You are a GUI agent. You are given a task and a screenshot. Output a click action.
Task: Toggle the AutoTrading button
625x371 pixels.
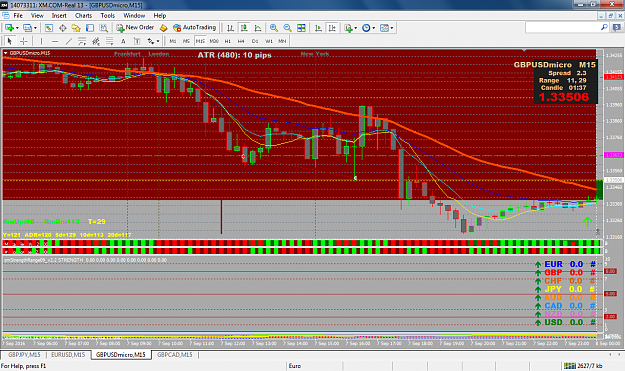pyautogui.click(x=195, y=28)
